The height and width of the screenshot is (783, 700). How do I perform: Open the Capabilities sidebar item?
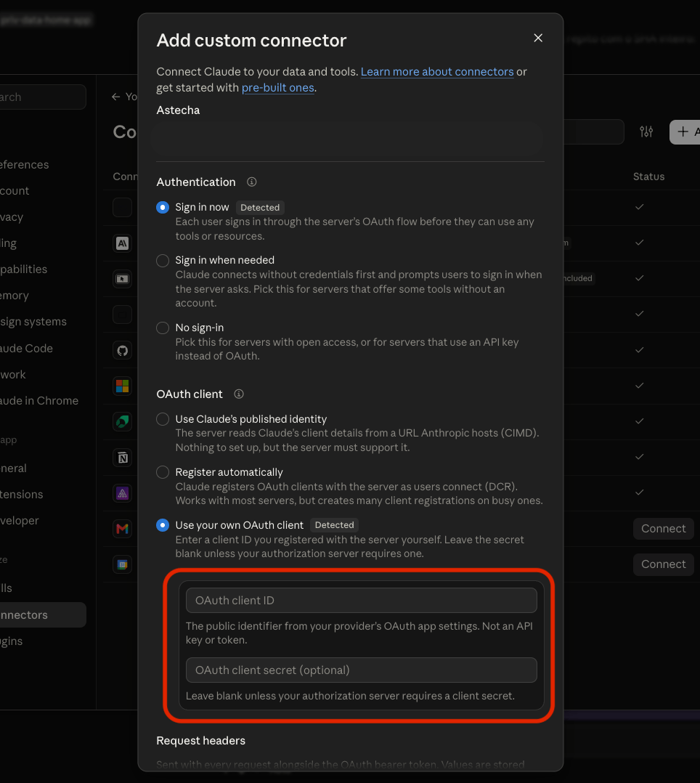pos(23,269)
